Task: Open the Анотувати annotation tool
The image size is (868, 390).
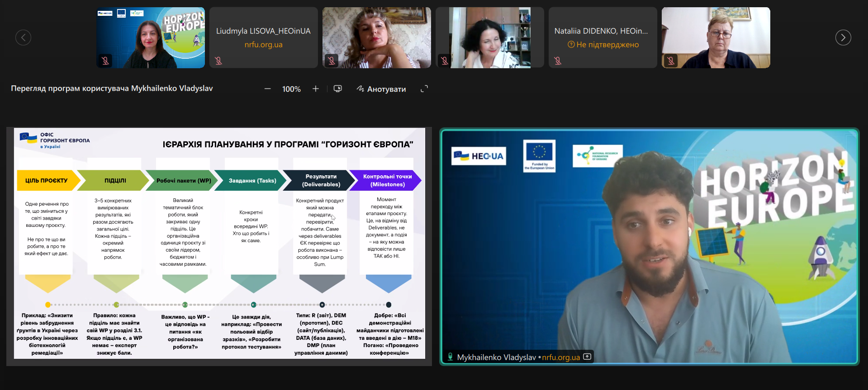Action: [x=381, y=89]
